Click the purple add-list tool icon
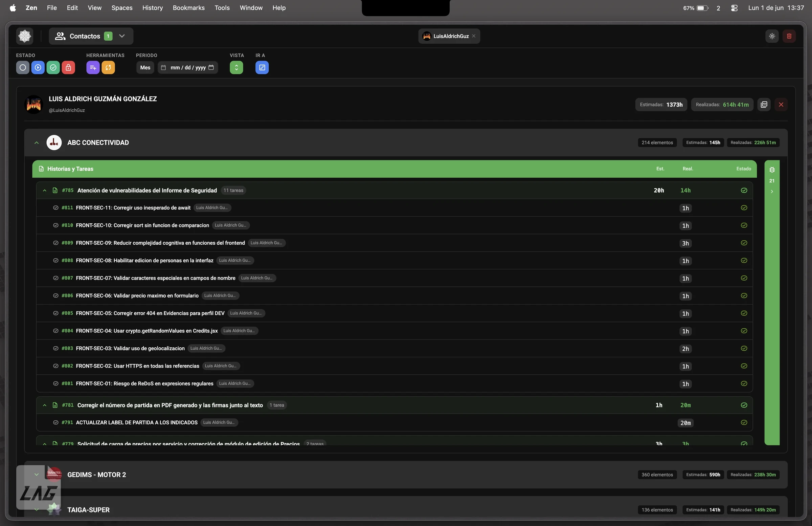This screenshot has height=526, width=812. point(93,67)
